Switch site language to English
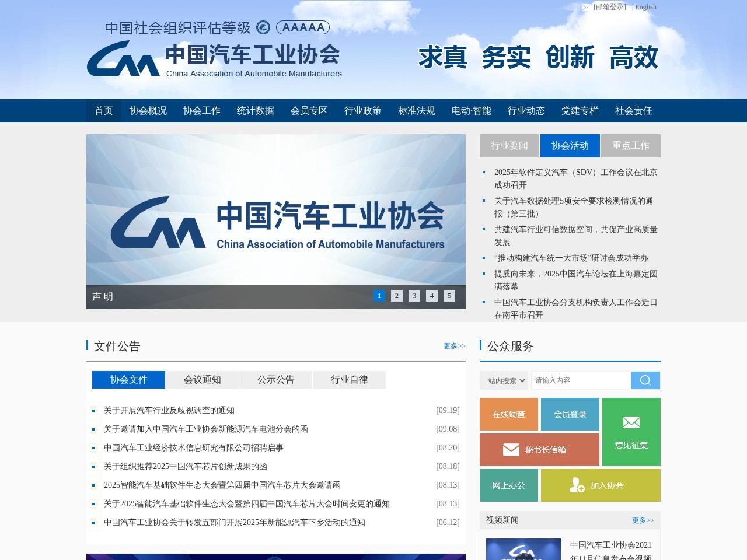747x560 pixels. coord(645,7)
